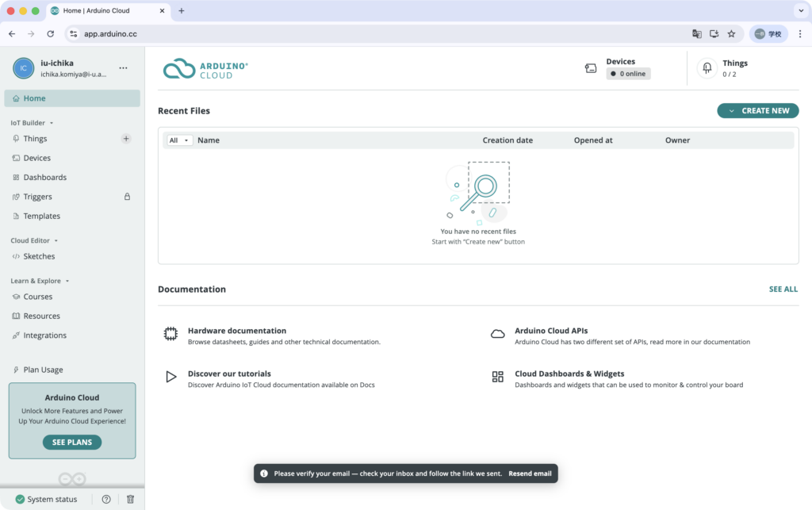Click the SEE PLANS button
This screenshot has height=510, width=812.
72,443
